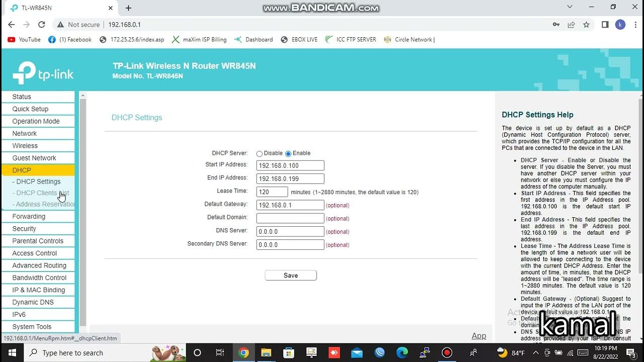Bookmark this page with the star icon

click(586, 24)
